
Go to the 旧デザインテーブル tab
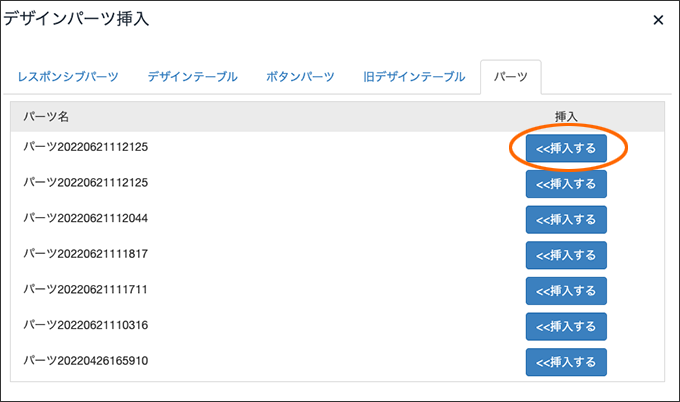(x=414, y=77)
